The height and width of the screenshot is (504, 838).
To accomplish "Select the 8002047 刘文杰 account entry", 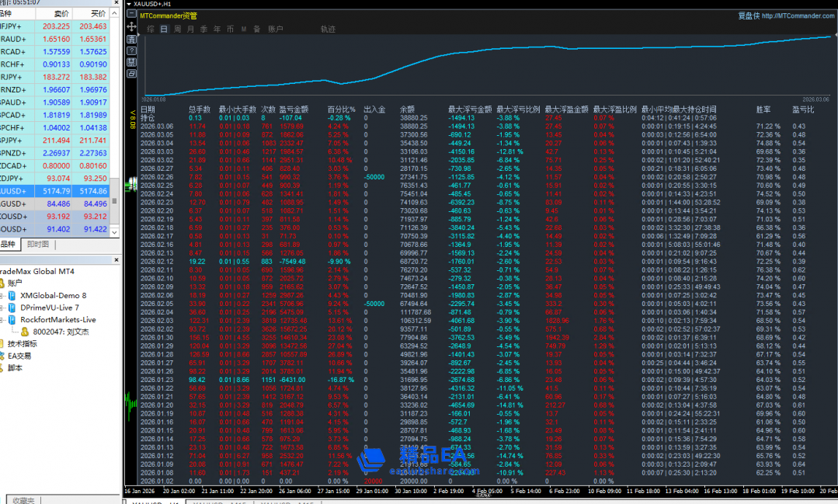I will [x=60, y=332].
